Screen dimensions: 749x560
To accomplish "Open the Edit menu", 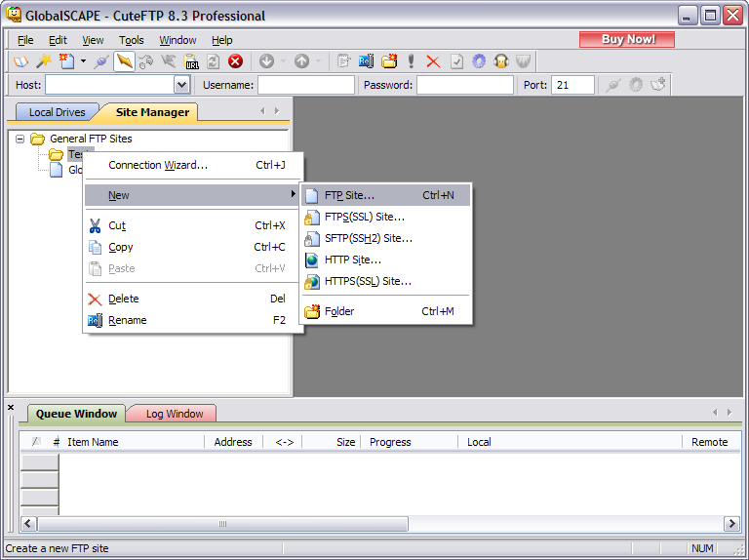I will [58, 40].
